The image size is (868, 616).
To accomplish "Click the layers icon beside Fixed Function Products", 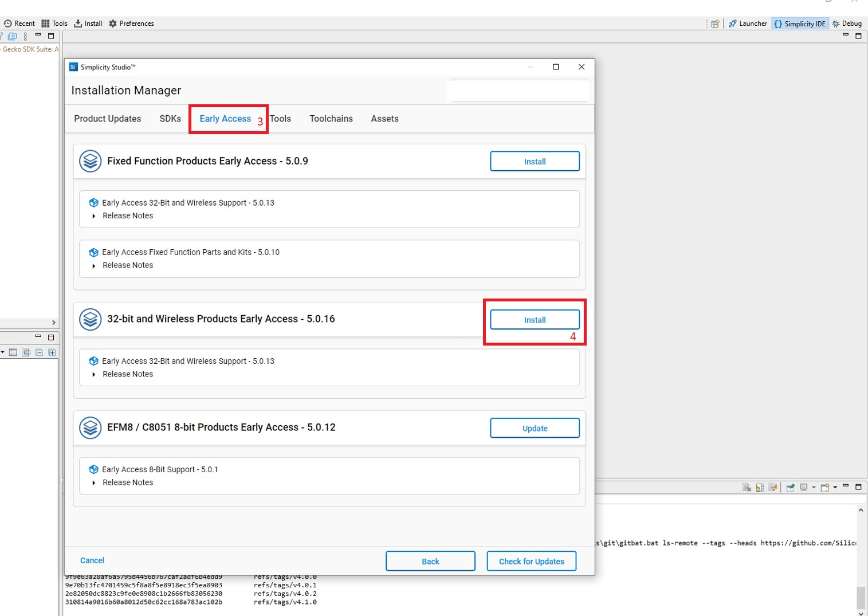I will pos(91,161).
